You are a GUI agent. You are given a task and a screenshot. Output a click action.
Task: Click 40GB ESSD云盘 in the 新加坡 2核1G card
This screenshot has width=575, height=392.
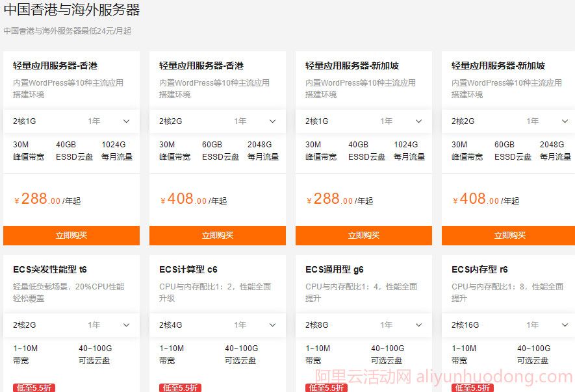(366, 151)
